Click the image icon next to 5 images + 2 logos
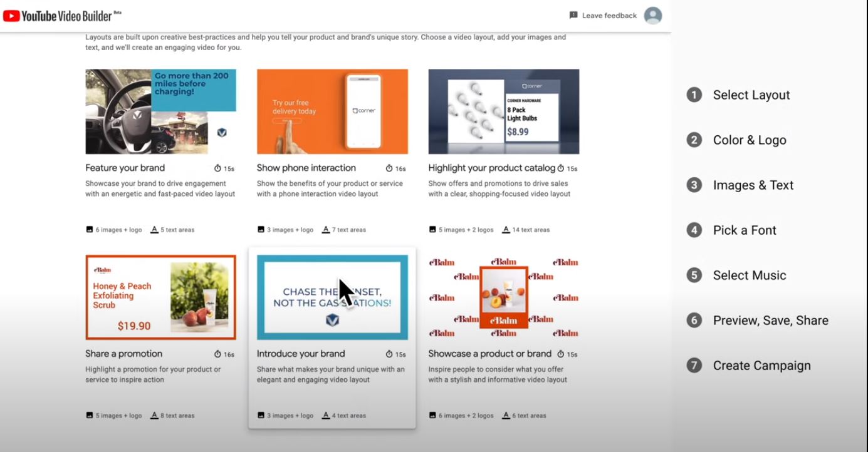Screen dimensions: 868x452 click(432, 230)
